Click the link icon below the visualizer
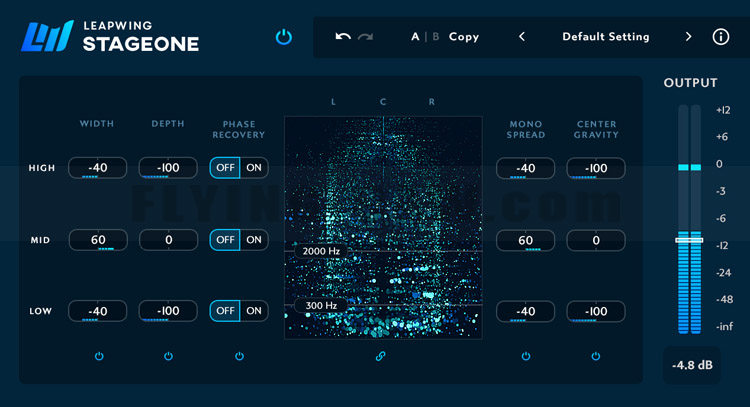 coord(380,356)
